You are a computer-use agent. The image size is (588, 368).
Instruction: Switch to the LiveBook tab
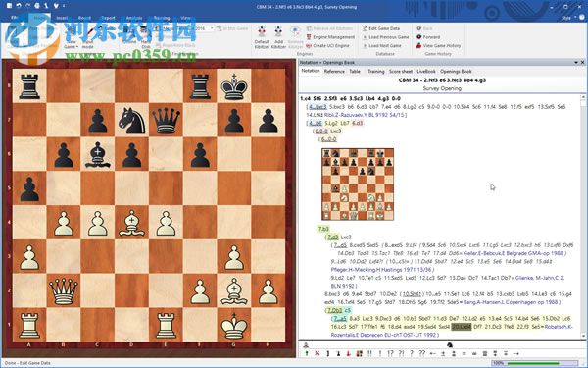[x=426, y=71]
